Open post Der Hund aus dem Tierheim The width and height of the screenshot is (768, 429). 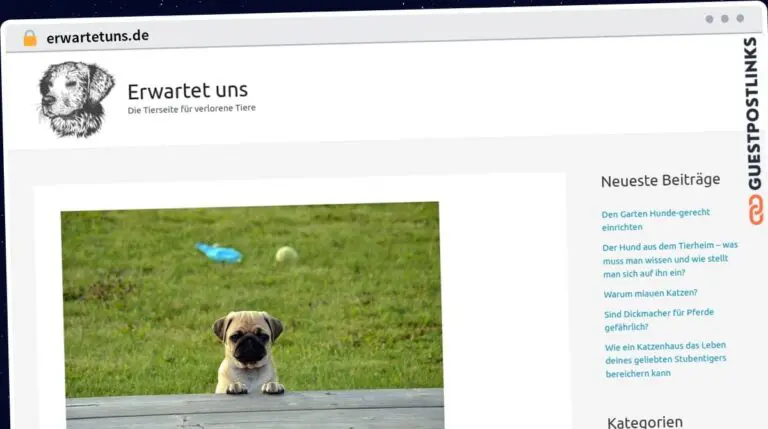coord(670,260)
